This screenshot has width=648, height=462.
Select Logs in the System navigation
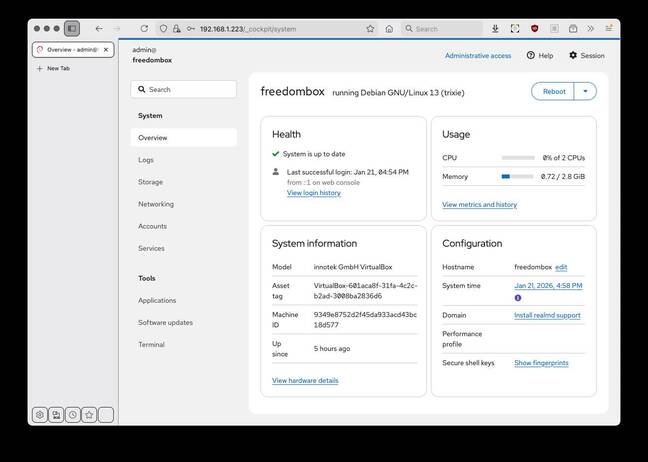click(146, 160)
